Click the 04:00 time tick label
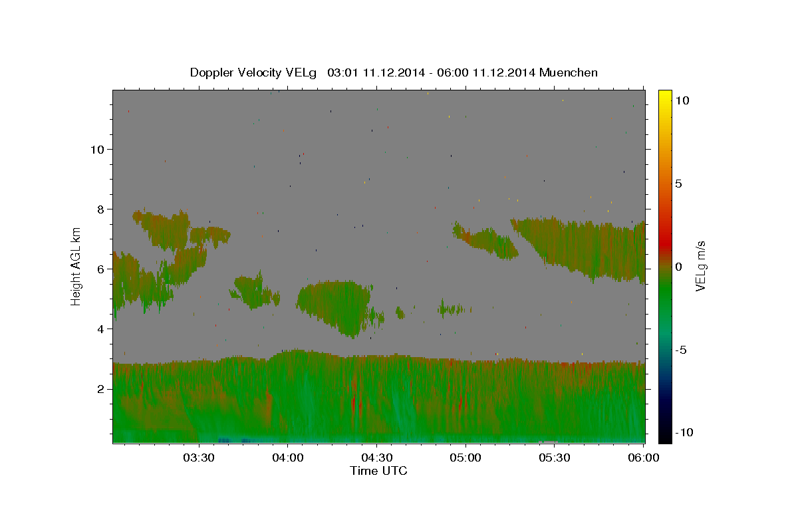The width and height of the screenshot is (798, 532). tap(287, 458)
